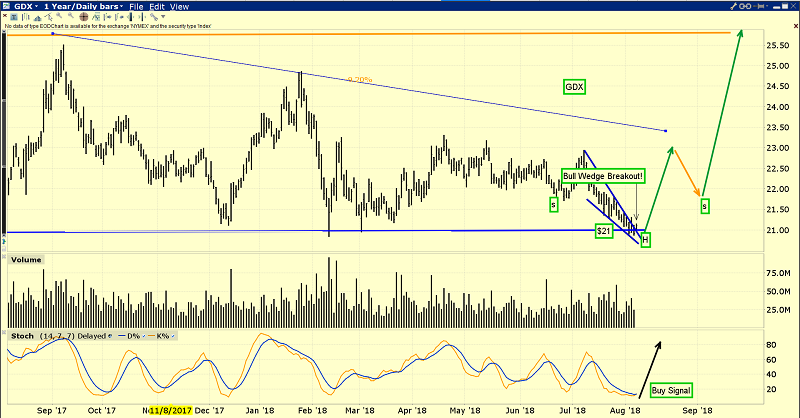The width and height of the screenshot is (800, 418).
Task: Click the H pattern marker box
Action: (646, 240)
